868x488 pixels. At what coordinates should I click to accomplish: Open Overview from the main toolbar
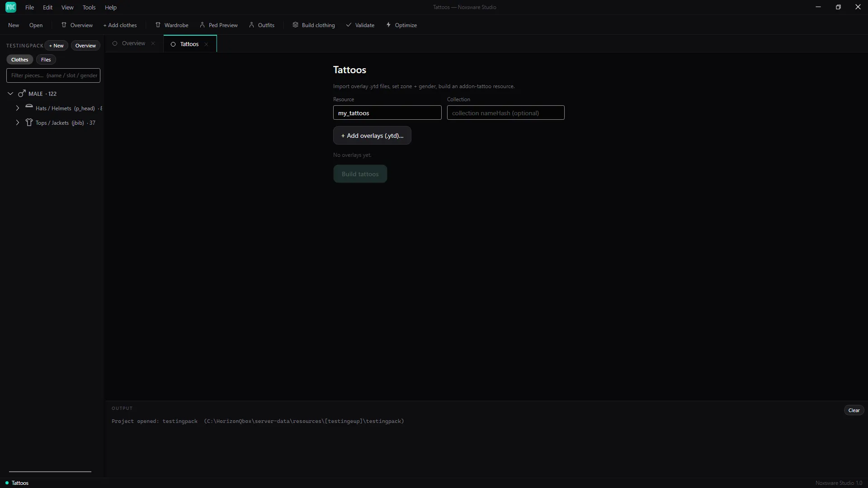(x=77, y=25)
